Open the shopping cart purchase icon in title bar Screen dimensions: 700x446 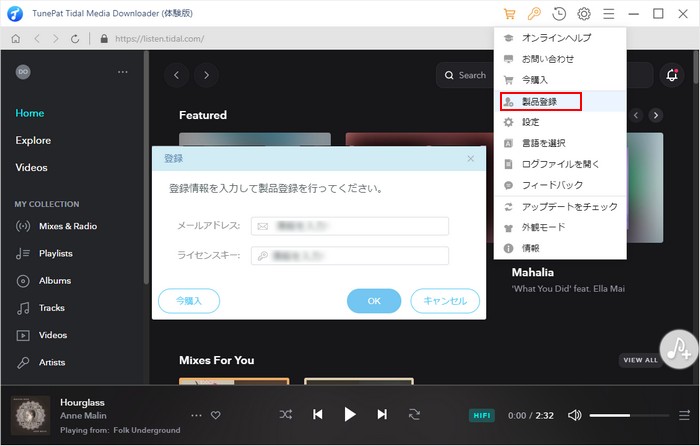[x=509, y=14]
